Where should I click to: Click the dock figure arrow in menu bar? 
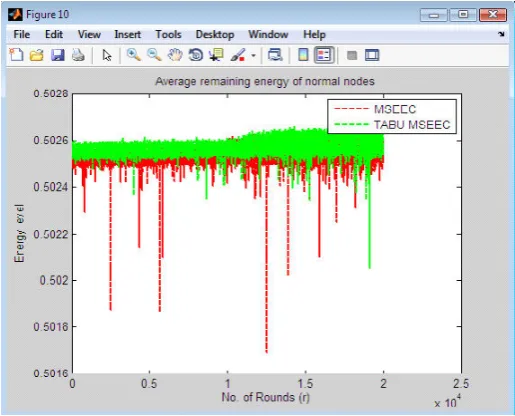click(501, 34)
